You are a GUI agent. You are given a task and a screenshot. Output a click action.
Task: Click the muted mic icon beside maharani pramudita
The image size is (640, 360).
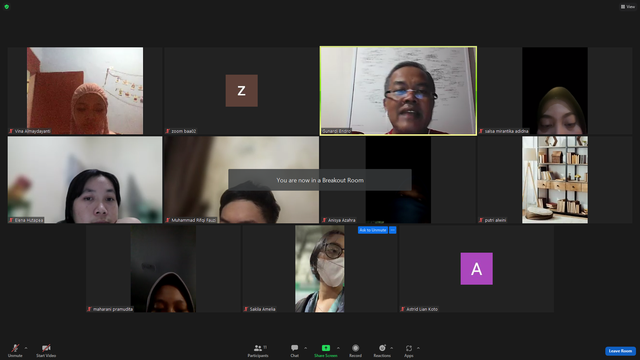tap(89, 309)
